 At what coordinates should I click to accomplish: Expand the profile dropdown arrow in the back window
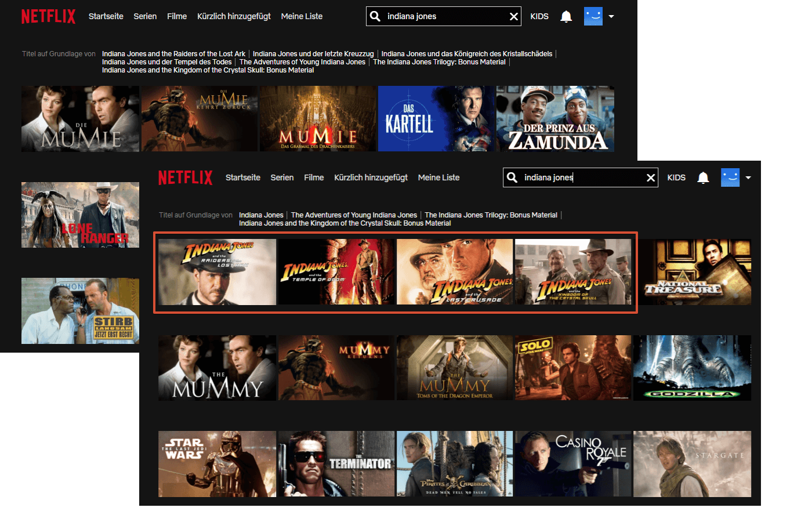coord(611,16)
